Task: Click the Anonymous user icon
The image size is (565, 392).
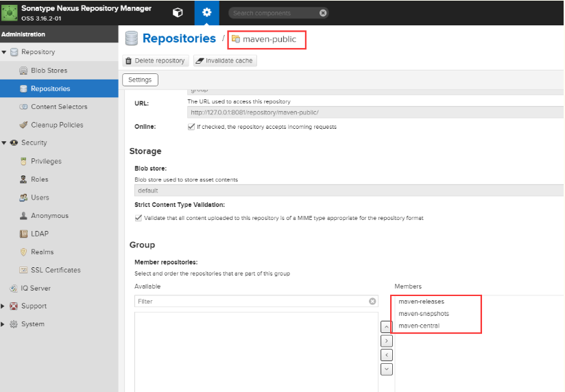Action: (23, 215)
